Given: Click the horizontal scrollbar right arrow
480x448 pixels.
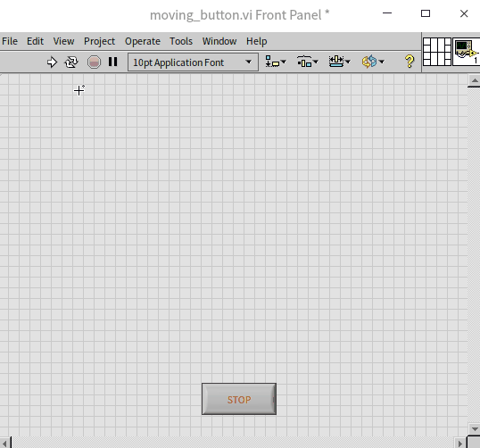Looking at the screenshot, I should tap(459, 444).
